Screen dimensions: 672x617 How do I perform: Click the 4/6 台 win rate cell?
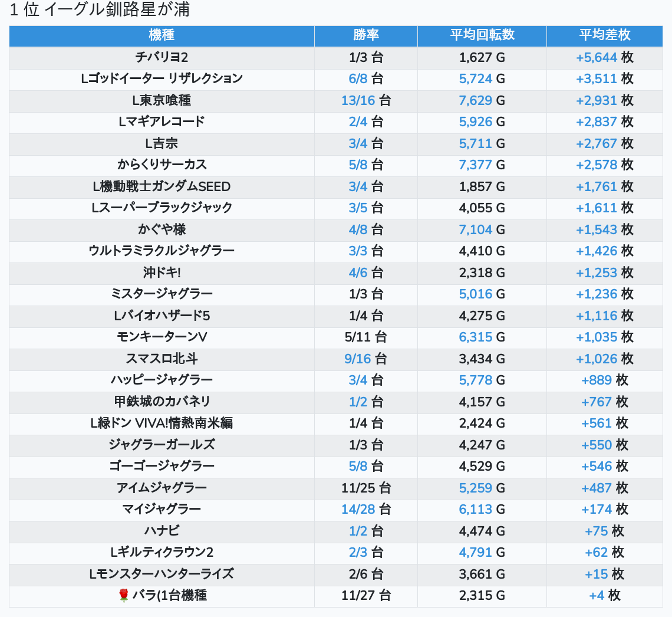[x=366, y=273]
